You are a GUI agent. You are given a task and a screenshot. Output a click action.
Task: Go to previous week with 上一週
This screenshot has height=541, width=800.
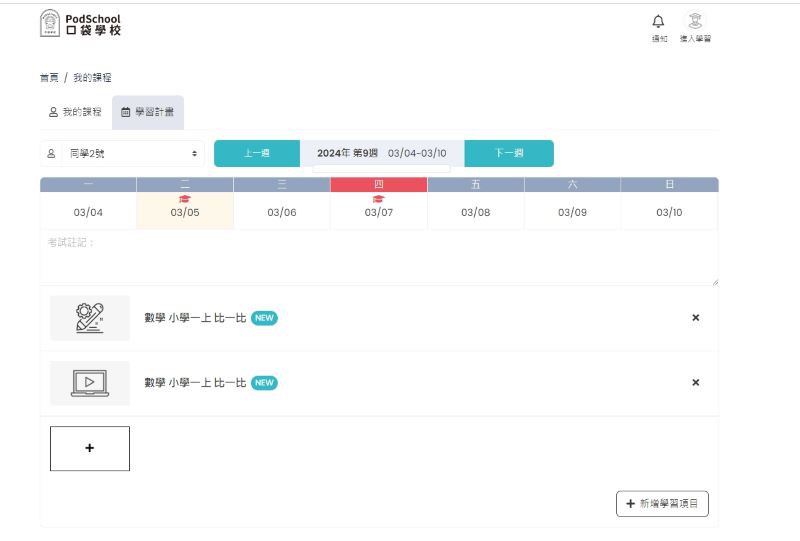tap(257, 153)
